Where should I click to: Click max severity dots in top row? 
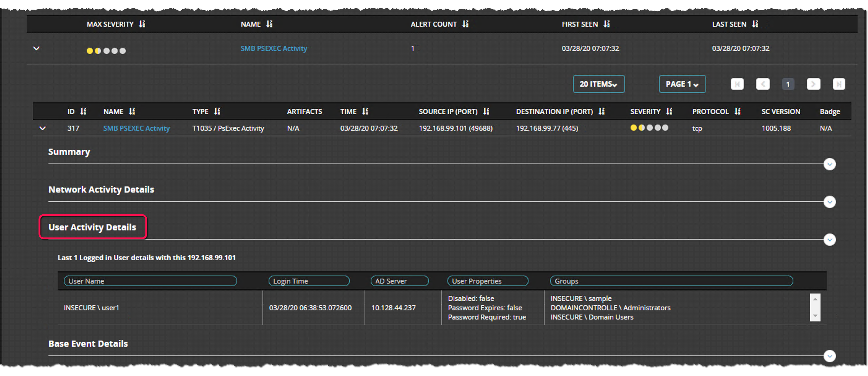pos(106,50)
